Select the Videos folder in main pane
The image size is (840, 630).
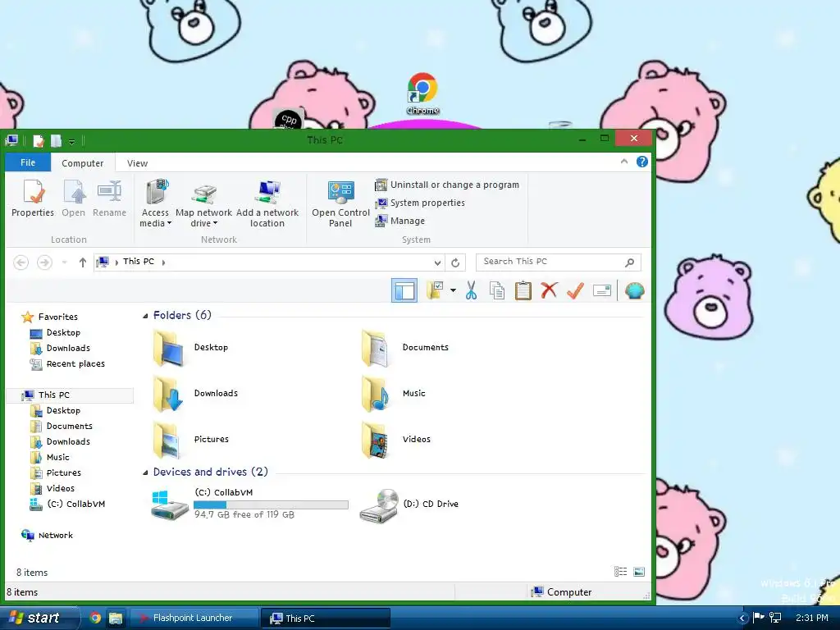395,440
